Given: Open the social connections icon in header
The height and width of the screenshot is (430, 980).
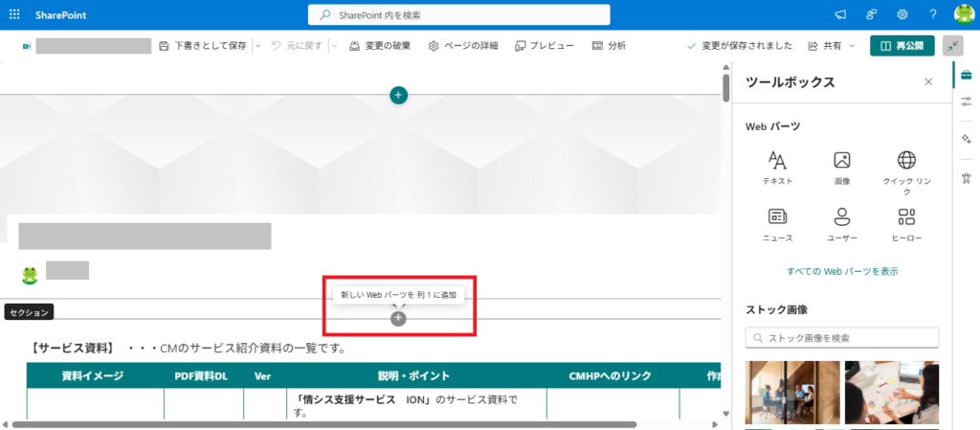Looking at the screenshot, I should pos(872,15).
